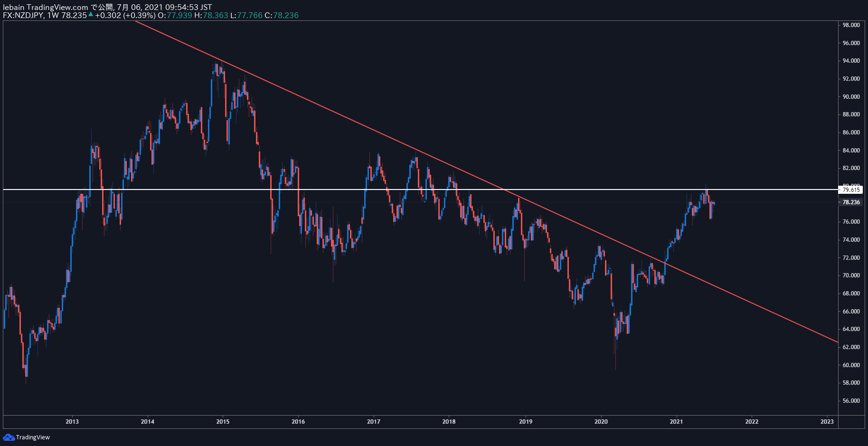
Task: Click the 2013 year marker on time axis
Action: click(x=72, y=422)
